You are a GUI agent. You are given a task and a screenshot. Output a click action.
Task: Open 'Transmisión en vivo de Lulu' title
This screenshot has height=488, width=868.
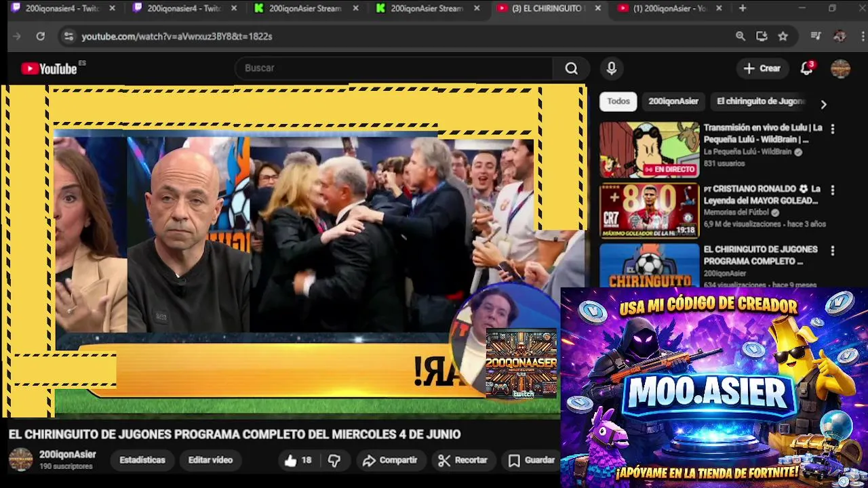pyautogui.click(x=763, y=134)
